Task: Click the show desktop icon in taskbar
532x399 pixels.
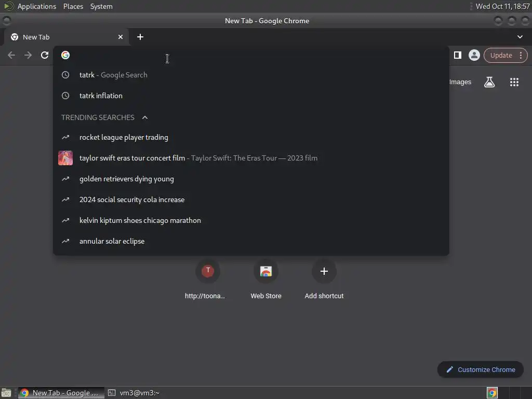Action: [6, 393]
